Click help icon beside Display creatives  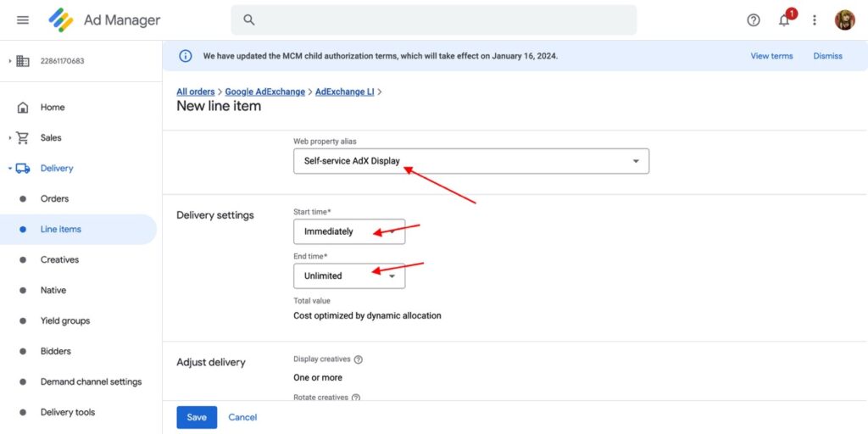pyautogui.click(x=359, y=359)
